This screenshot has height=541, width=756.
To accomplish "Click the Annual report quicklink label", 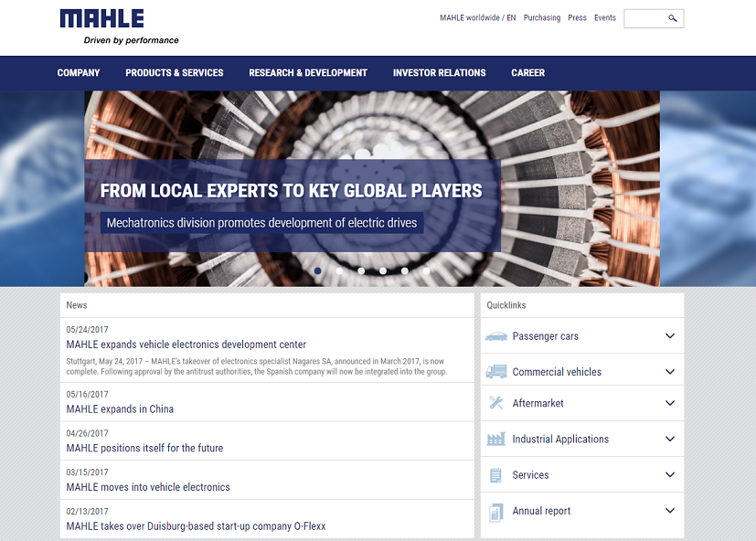I will tap(541, 511).
